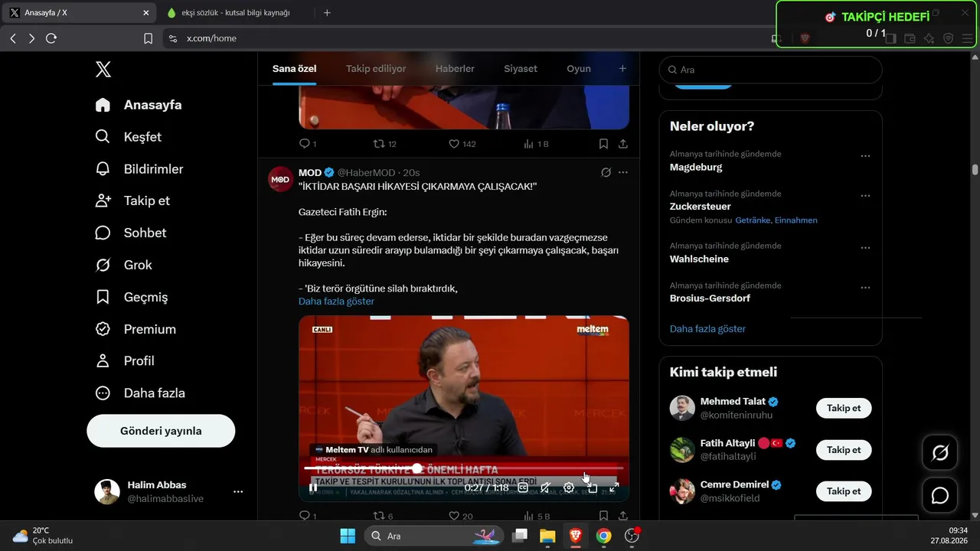Open Sohbet messages in the sidebar

click(x=131, y=233)
